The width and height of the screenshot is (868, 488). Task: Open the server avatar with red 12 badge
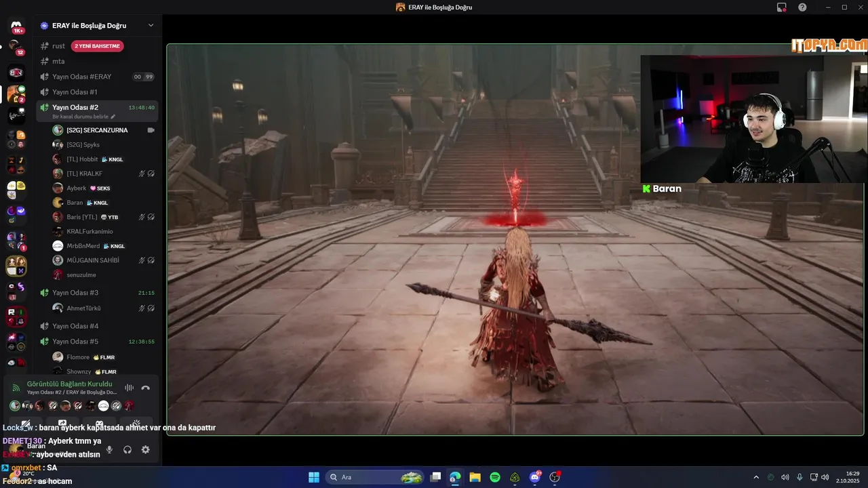pyautogui.click(x=16, y=48)
